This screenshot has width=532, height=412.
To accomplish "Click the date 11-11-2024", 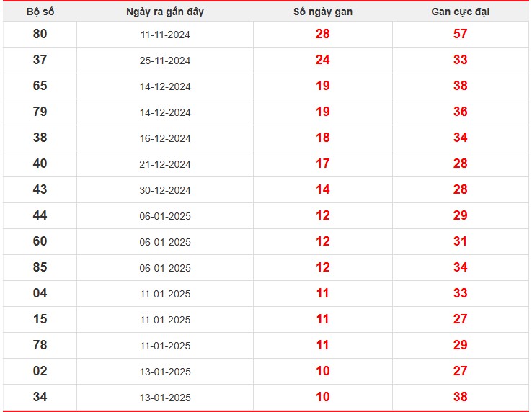I will click(x=165, y=35).
